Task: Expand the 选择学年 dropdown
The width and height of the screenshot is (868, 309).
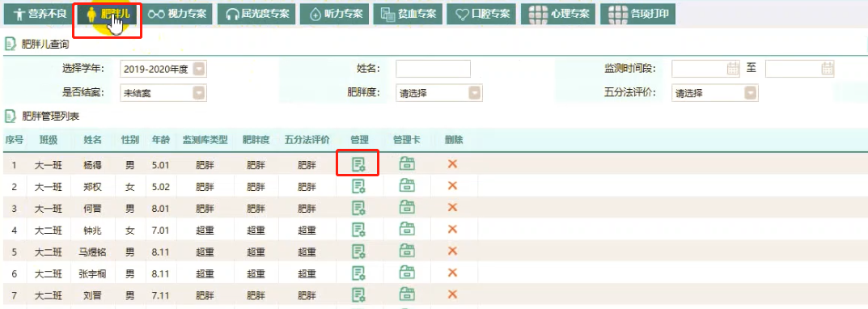Action: pos(199,70)
